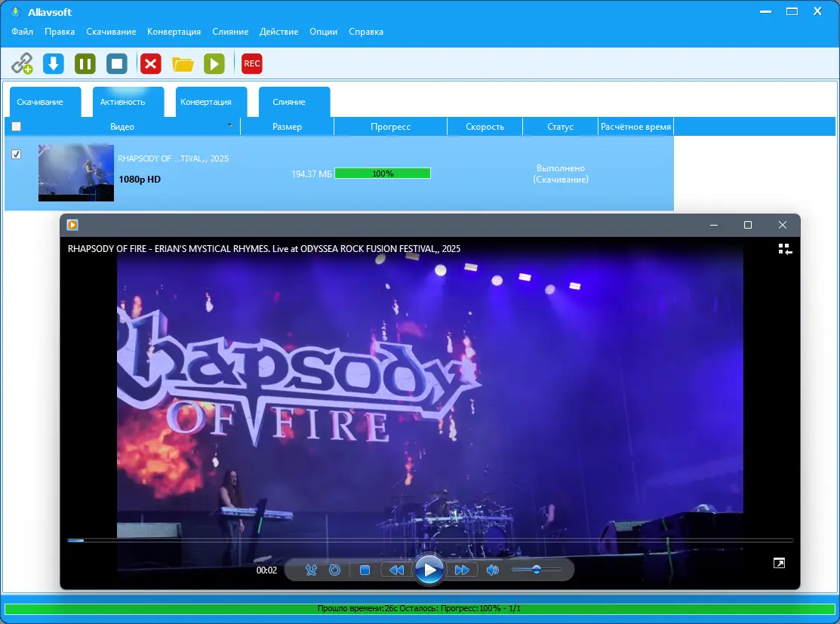Adjust the player volume slider

coord(537,570)
